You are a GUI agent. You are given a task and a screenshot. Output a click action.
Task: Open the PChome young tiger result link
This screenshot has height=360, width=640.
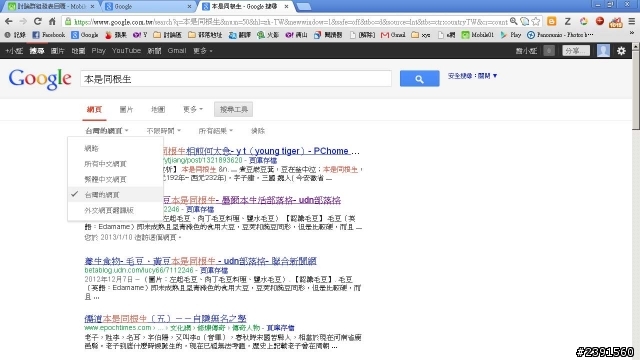coord(261,151)
